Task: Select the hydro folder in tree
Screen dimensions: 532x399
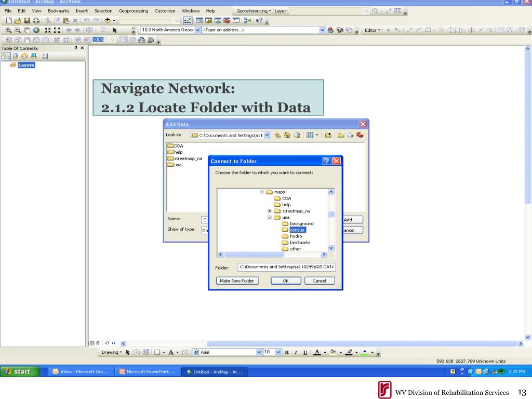Action: 296,236
